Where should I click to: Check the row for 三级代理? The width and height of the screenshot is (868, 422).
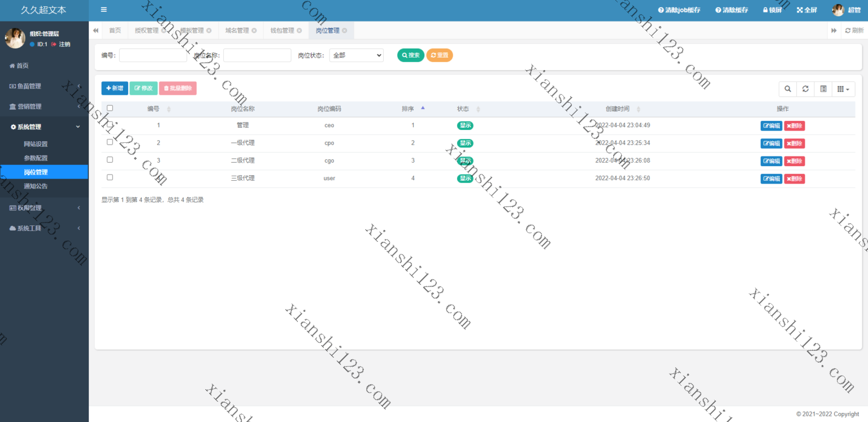[110, 177]
